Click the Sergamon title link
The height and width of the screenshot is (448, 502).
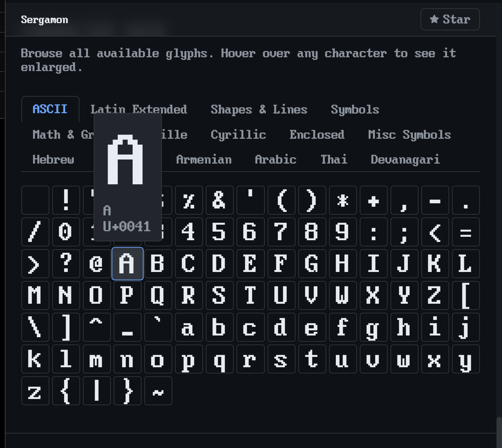[x=44, y=20]
